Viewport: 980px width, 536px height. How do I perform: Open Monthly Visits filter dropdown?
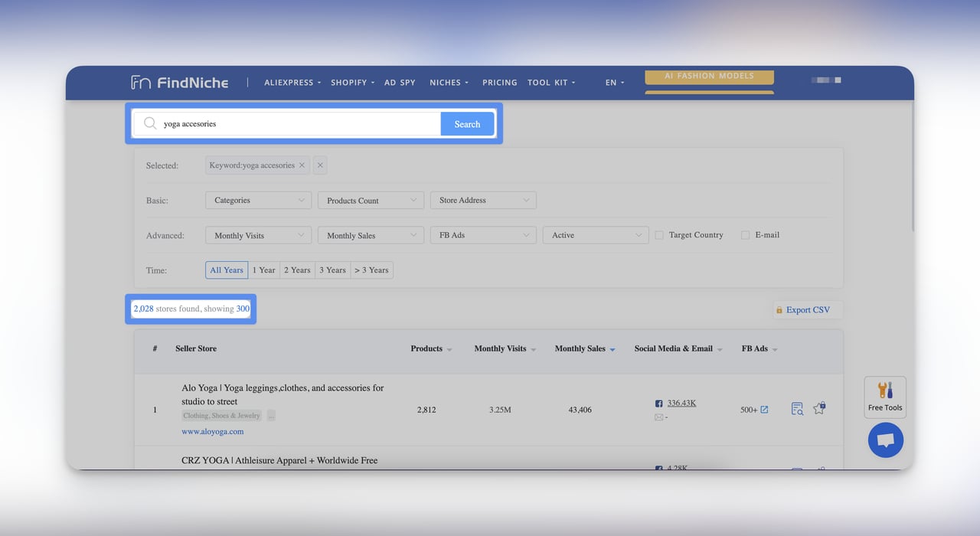[258, 235]
